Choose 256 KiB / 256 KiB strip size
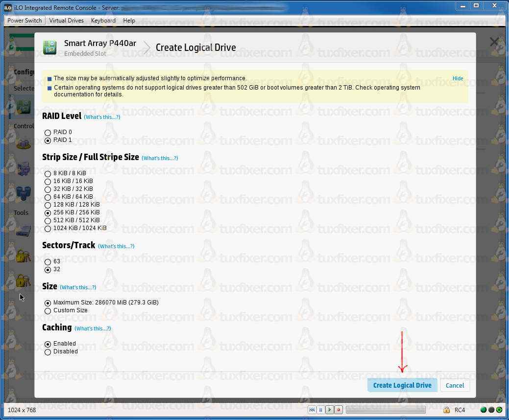Image resolution: width=509 pixels, height=420 pixels. (x=48, y=213)
